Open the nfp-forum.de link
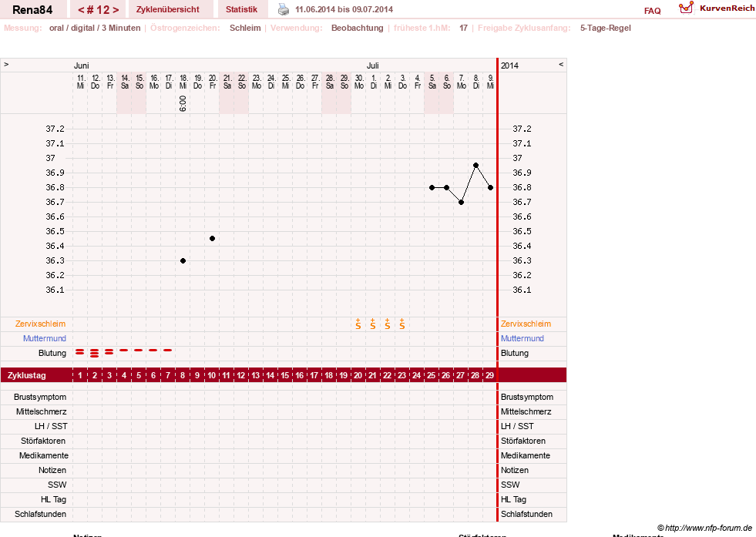Screen dimensions: 756x537 click(x=704, y=528)
